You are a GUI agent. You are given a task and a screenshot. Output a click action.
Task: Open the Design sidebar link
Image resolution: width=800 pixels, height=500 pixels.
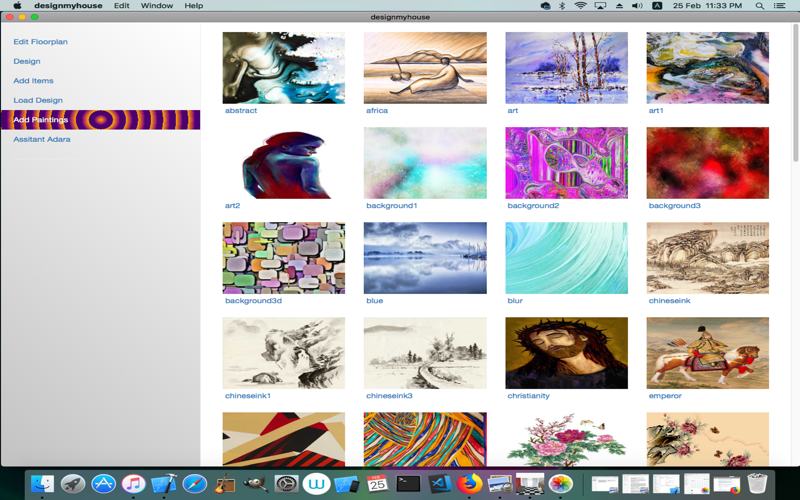tap(27, 61)
